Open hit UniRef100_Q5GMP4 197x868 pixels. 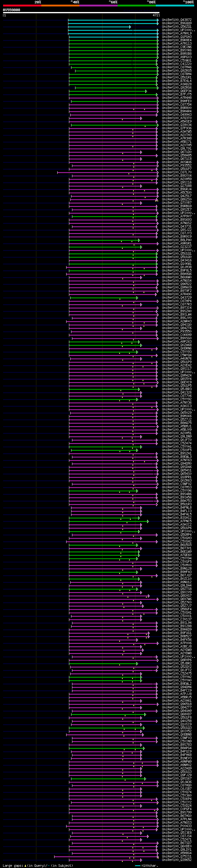[x=177, y=535]
